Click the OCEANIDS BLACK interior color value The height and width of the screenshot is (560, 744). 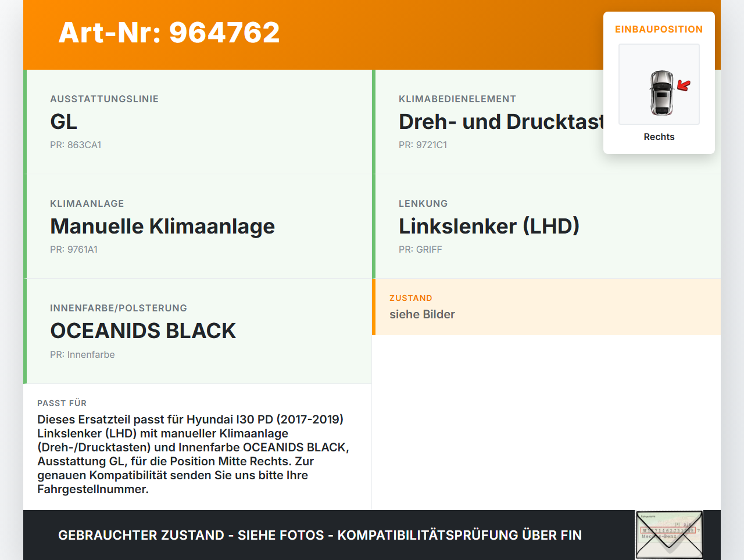[x=143, y=331]
